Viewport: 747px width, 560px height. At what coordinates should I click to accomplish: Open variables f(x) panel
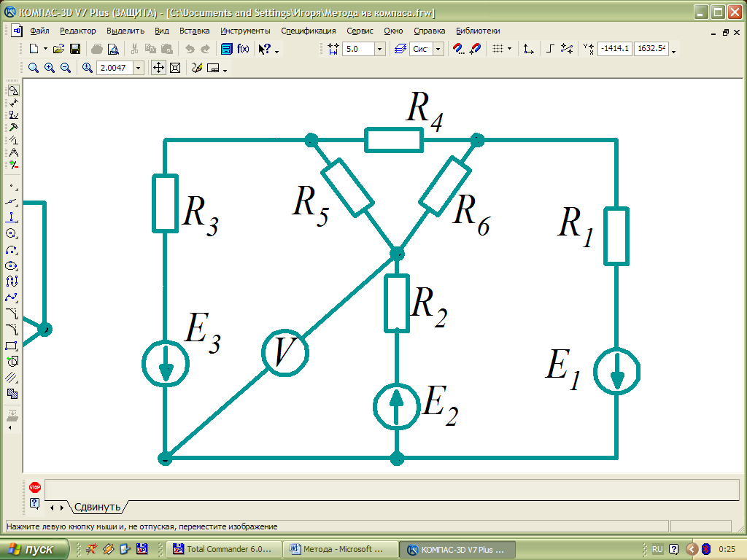pos(243,49)
